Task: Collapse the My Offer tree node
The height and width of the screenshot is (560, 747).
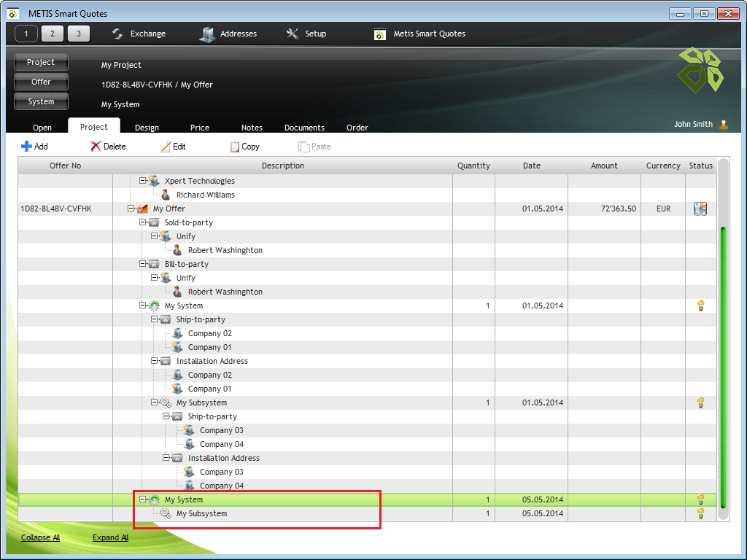Action: [131, 208]
